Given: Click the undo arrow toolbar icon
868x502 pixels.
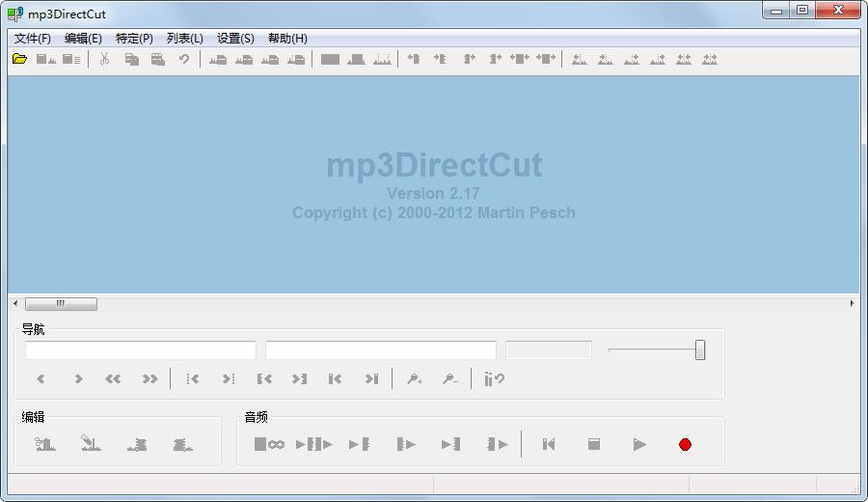Looking at the screenshot, I should (183, 59).
